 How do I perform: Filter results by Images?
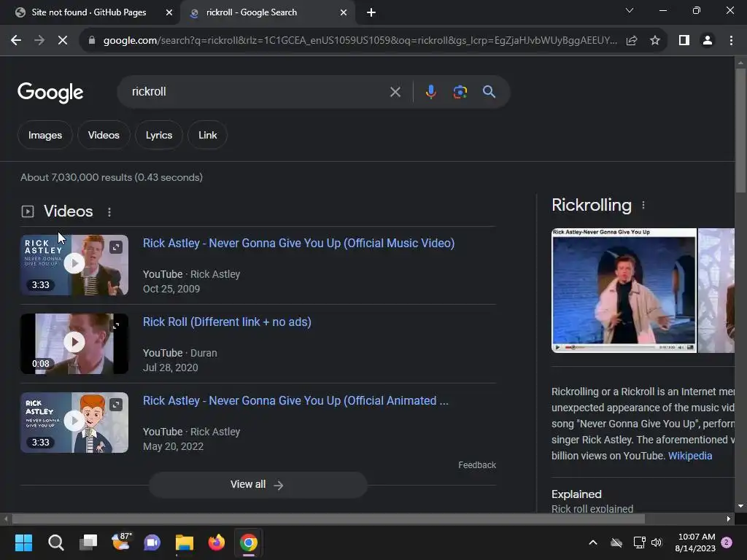tap(44, 135)
